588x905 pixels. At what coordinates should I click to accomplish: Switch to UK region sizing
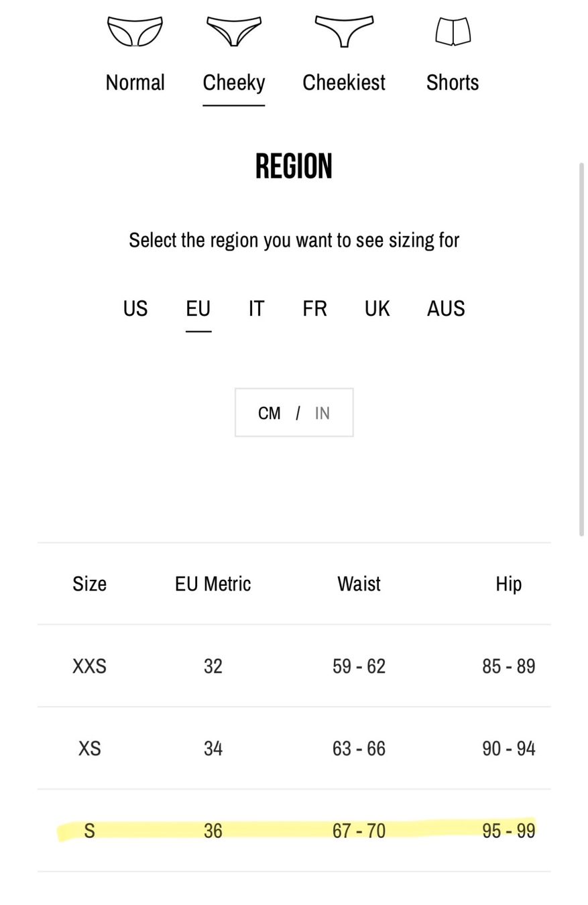377,308
